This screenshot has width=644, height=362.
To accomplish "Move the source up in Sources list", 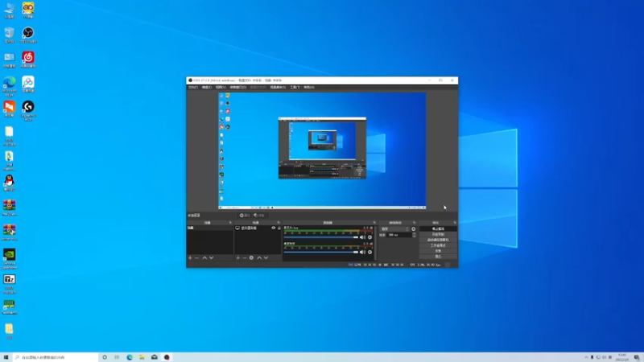I will pos(259,257).
